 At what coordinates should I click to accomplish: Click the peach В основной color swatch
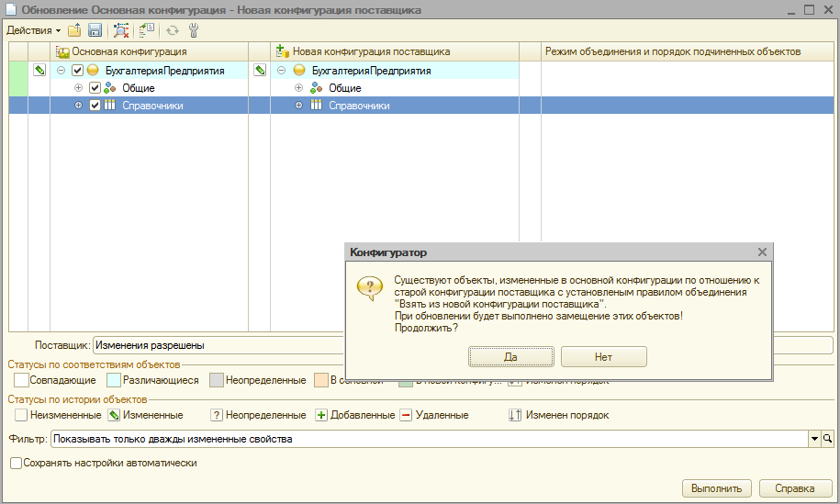(321, 380)
